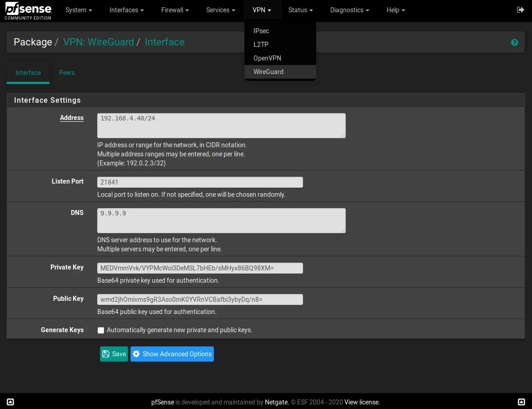Open the Netgate footer link

[x=277, y=402]
